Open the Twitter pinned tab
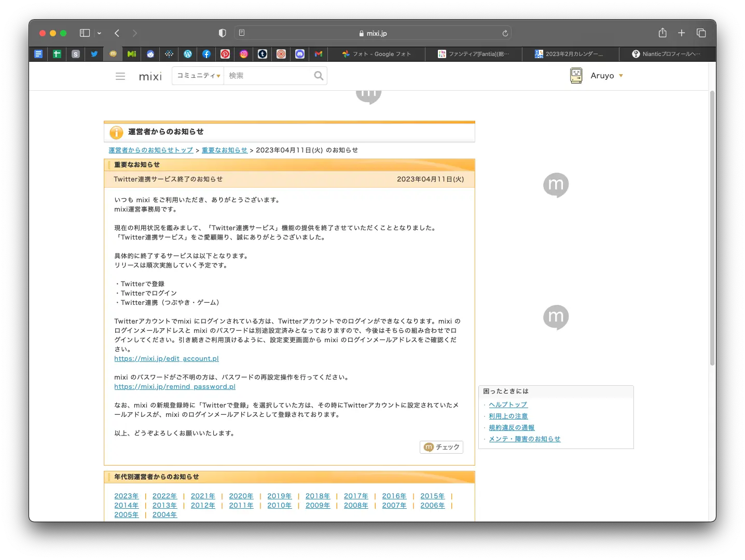Screen dimensions: 745x560 pyautogui.click(x=94, y=54)
